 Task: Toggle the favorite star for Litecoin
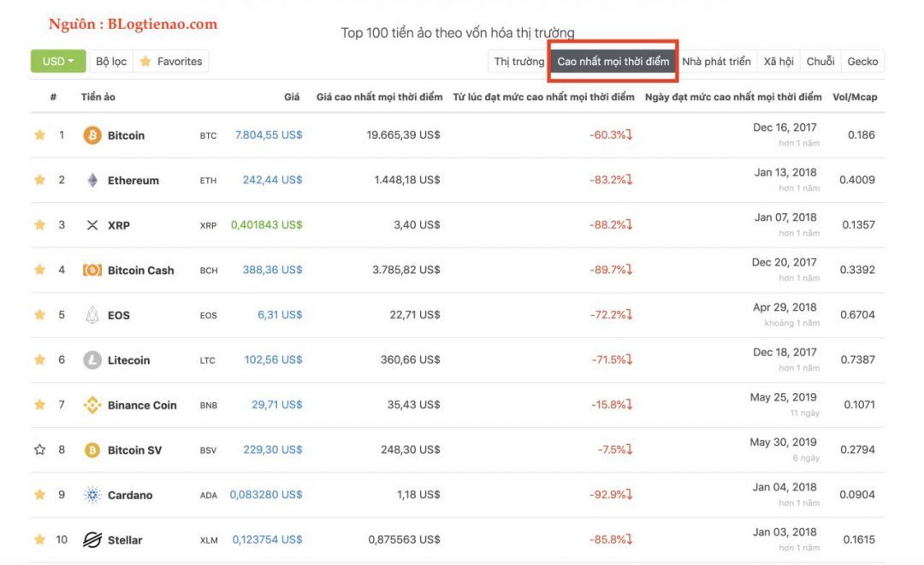(39, 360)
